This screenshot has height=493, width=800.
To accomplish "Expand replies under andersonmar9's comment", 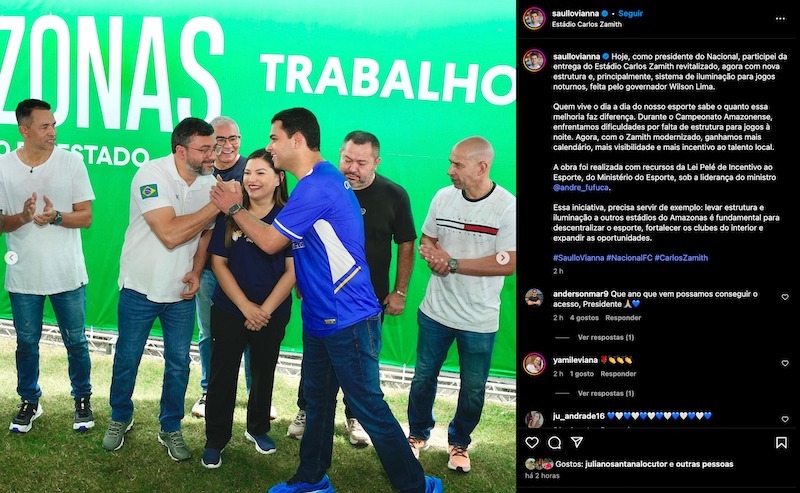I will click(606, 337).
